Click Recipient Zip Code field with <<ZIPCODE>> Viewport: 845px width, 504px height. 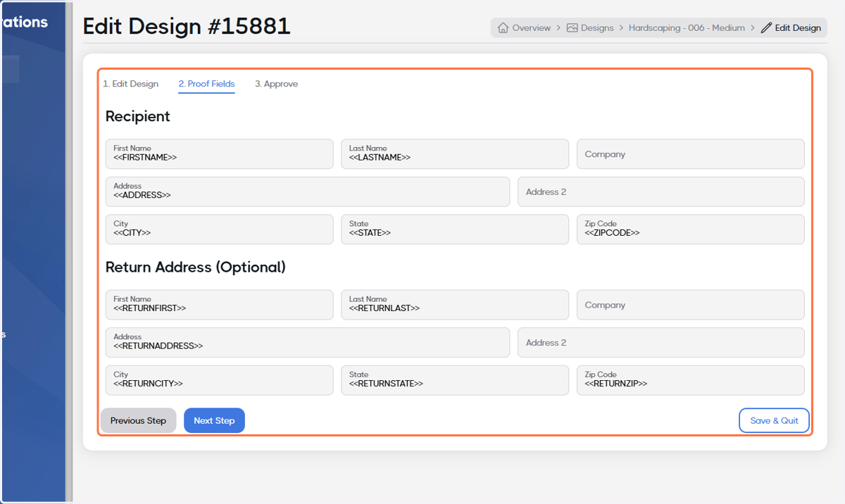(x=690, y=229)
